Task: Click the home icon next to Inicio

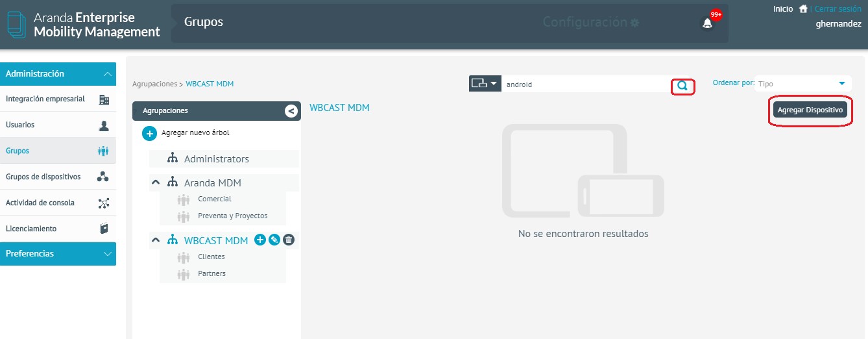Action: tap(803, 9)
